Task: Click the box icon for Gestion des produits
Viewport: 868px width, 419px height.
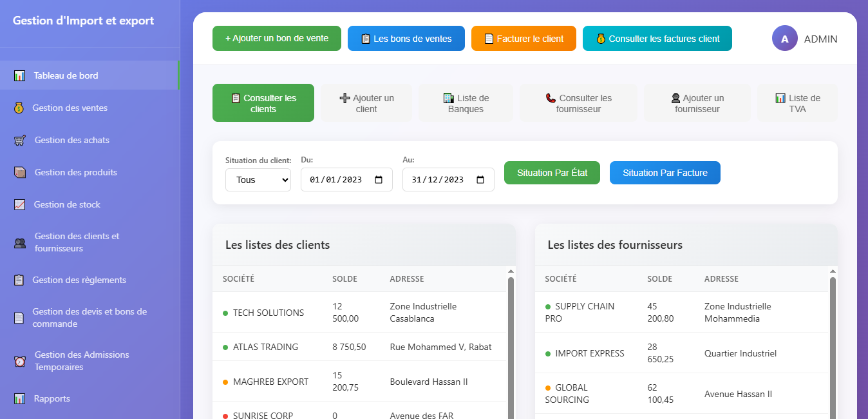Action: click(20, 173)
